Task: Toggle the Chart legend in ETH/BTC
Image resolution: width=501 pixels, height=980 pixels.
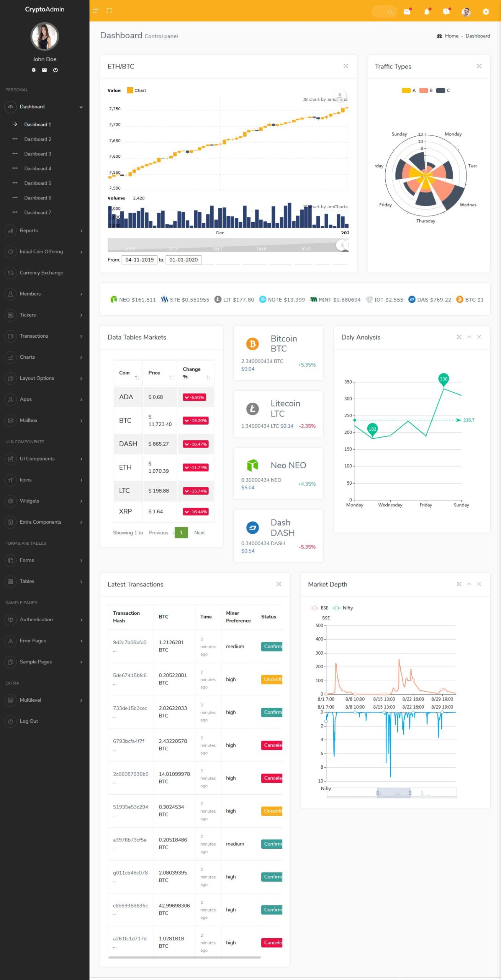Action: click(x=136, y=90)
